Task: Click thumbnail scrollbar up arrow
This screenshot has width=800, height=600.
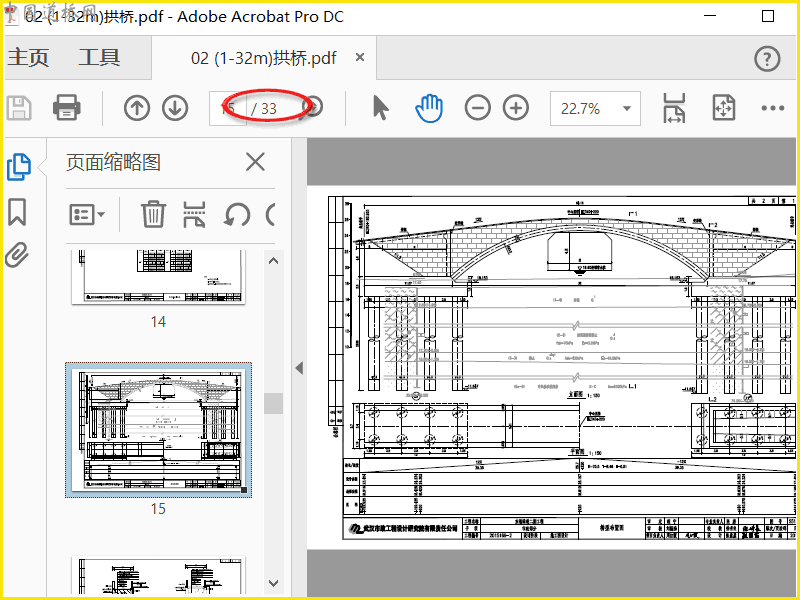Action: pos(273,261)
